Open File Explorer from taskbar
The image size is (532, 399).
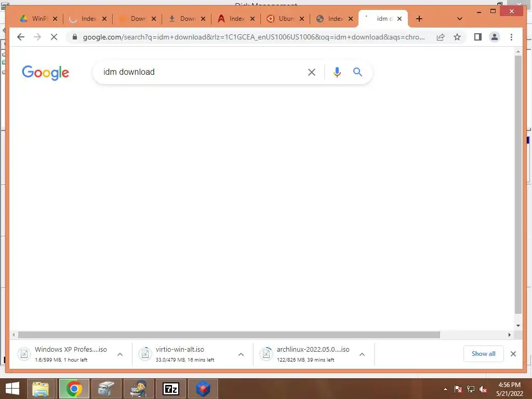coord(41,389)
